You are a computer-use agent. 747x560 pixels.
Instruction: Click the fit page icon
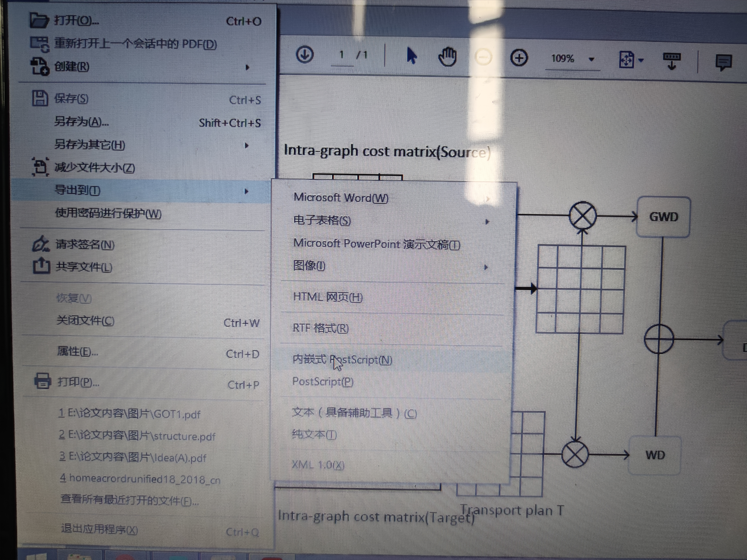point(627,60)
